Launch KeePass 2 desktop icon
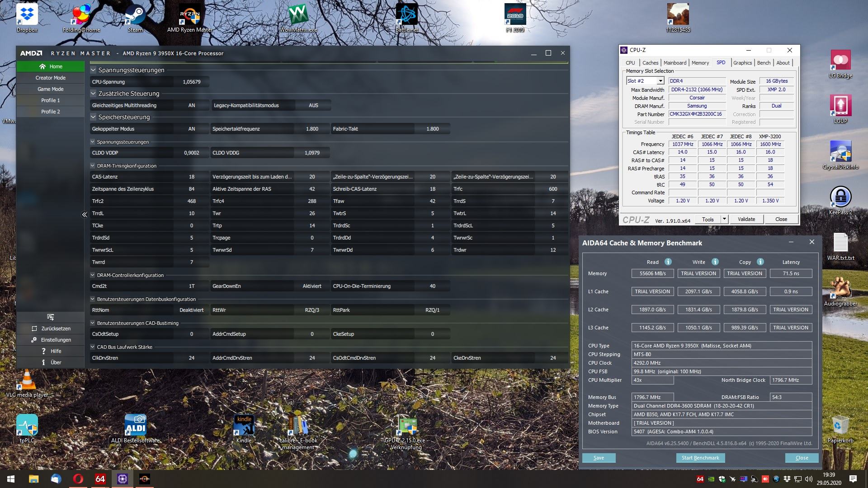This screenshot has height=488, width=868. point(840,200)
